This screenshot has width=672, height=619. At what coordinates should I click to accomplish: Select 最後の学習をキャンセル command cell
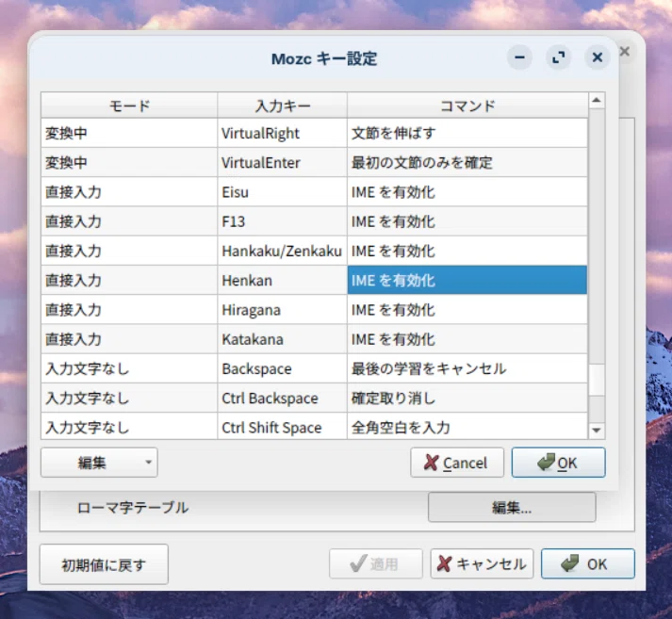pyautogui.click(x=467, y=368)
